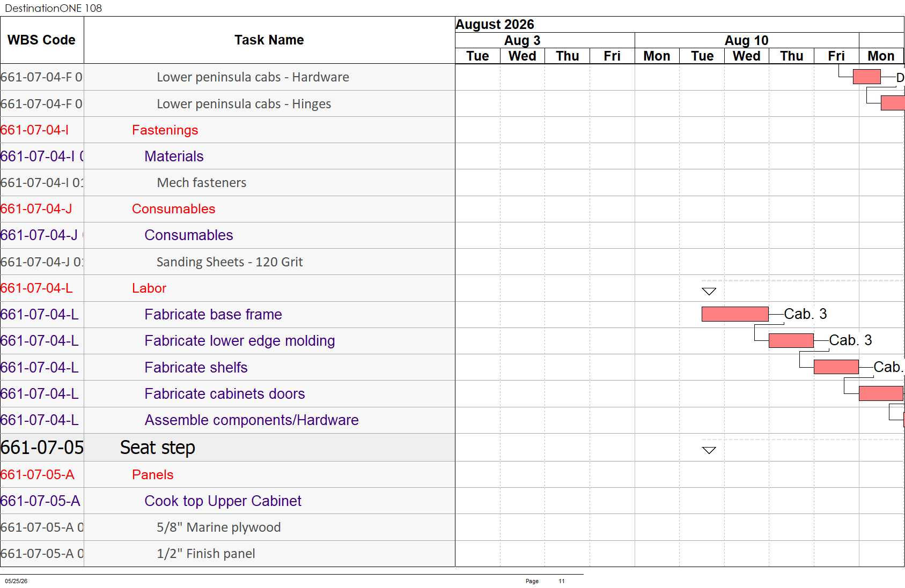Screen dimensions: 905x588
Task: Select the Fabricate cabinets doors task name
Action: (x=225, y=394)
